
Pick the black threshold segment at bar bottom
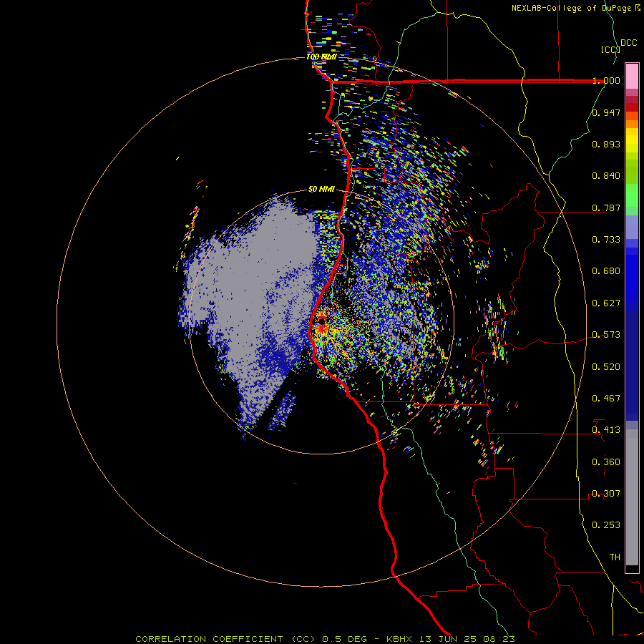pos(632,568)
